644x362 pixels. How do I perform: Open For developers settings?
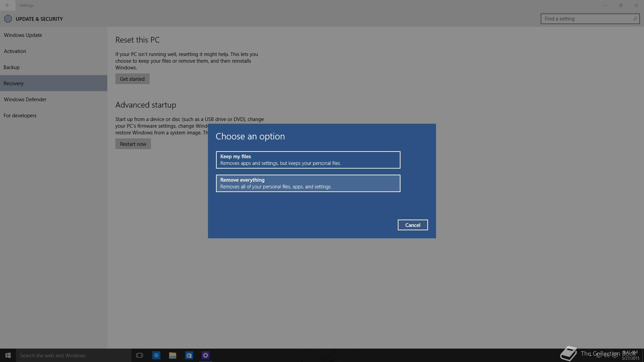pos(54,115)
